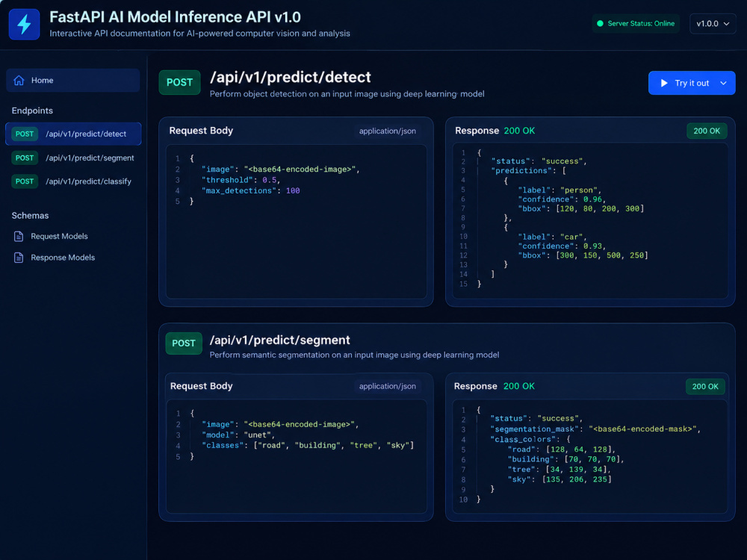747x560 pixels.
Task: Go to Home in the sidebar
Action: pyautogui.click(x=73, y=81)
